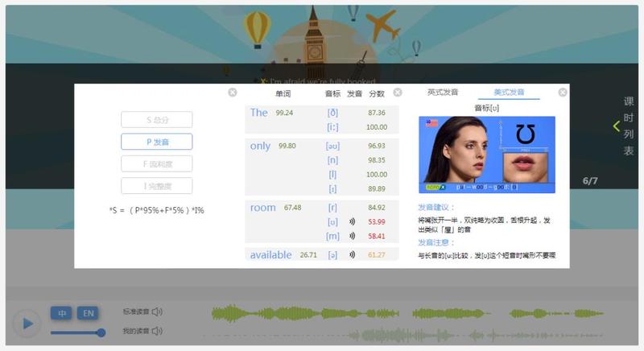Select the P 发音 score button

[x=157, y=142]
